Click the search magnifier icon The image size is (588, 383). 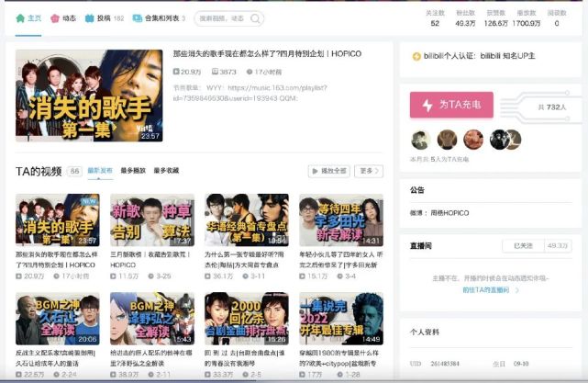point(255,18)
